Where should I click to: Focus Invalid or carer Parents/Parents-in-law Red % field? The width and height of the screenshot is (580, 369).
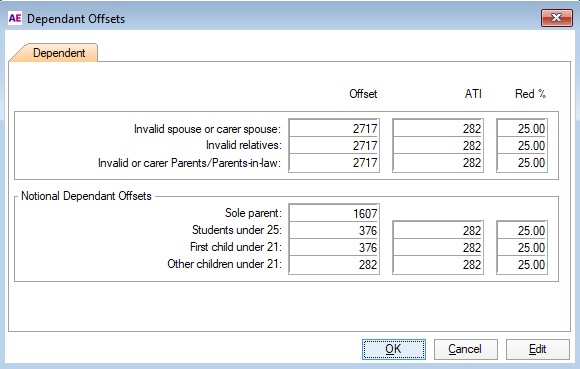[x=522, y=163]
